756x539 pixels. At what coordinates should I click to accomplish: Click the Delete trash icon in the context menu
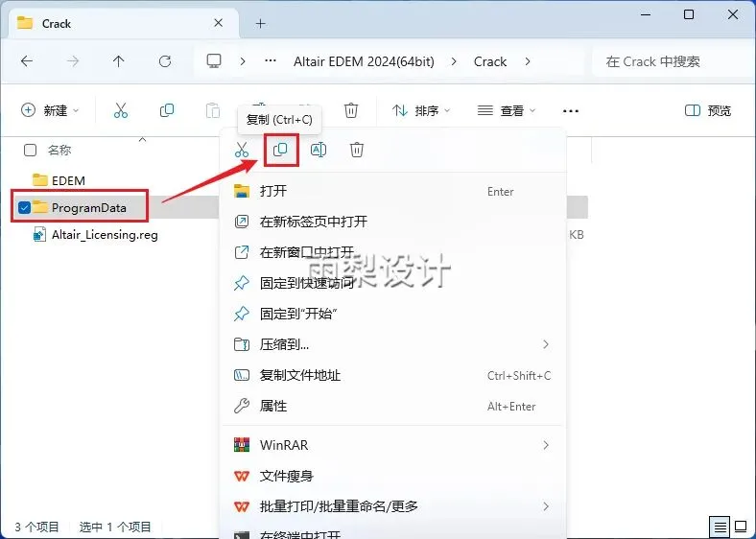357,150
